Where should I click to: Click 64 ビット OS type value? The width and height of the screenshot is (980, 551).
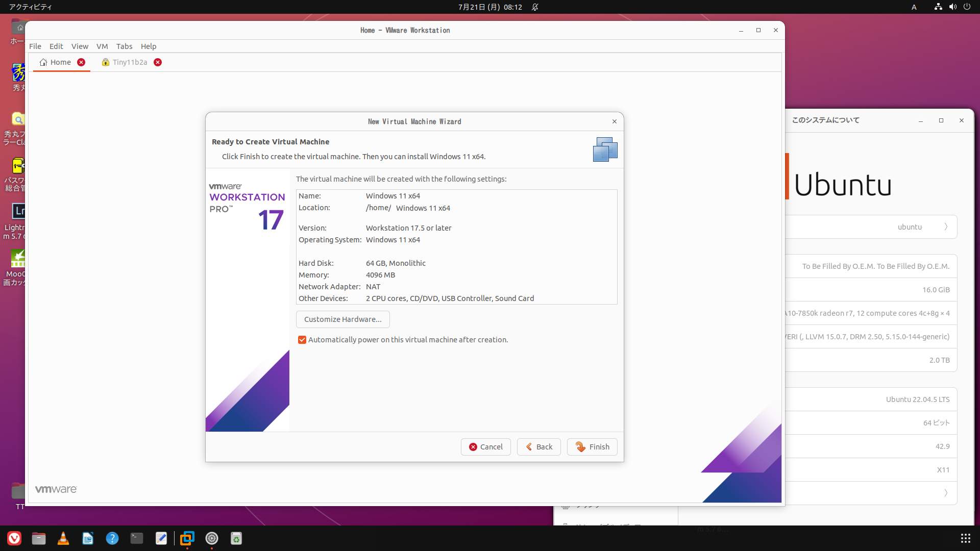937,423
